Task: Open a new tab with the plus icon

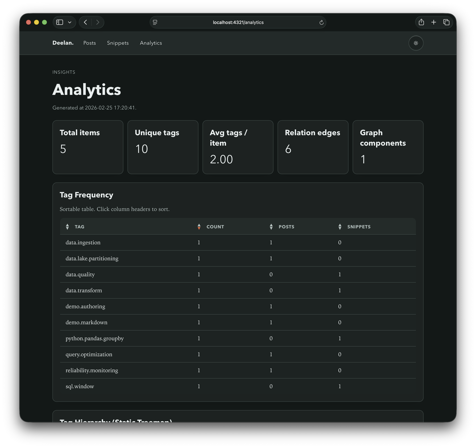Action: tap(434, 22)
